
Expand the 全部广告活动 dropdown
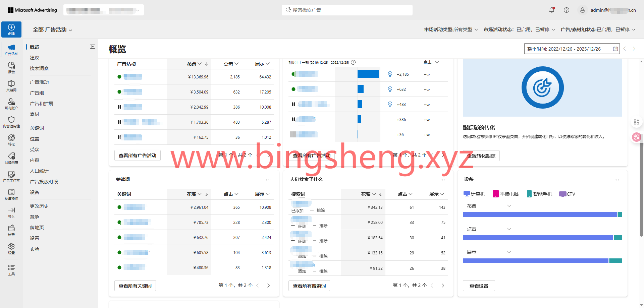52,30
